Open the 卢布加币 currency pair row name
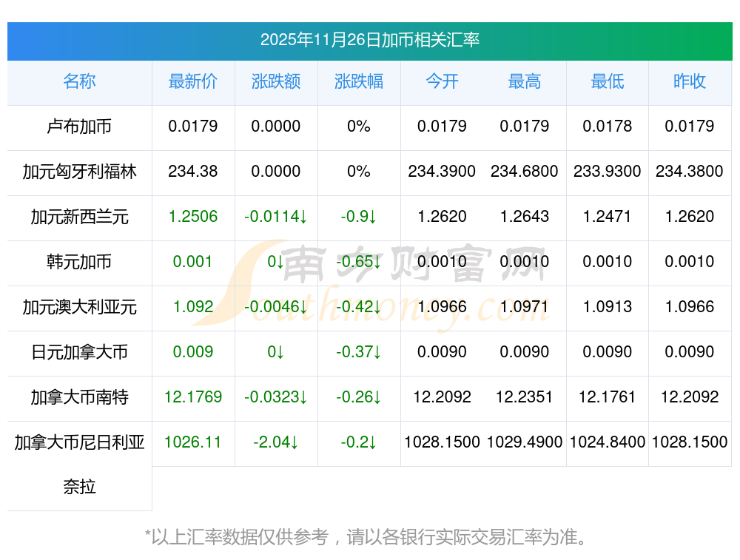Screen dimensions: 740x560 pyautogui.click(x=79, y=126)
